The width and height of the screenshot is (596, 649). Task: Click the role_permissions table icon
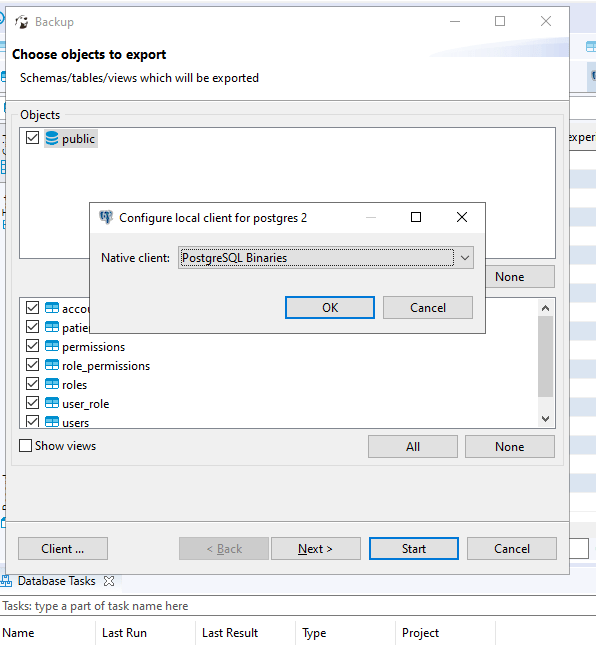[52, 365]
